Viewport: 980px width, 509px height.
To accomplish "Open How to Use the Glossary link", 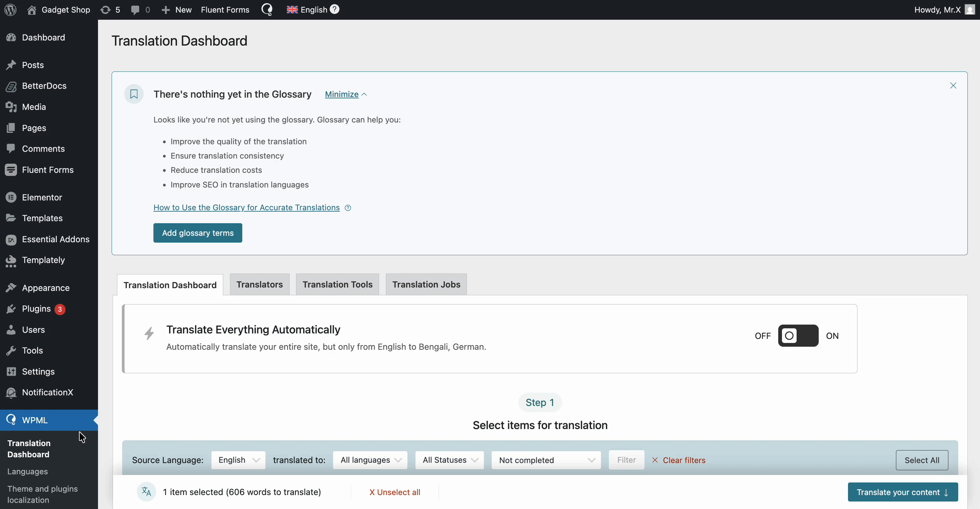I will (x=246, y=207).
